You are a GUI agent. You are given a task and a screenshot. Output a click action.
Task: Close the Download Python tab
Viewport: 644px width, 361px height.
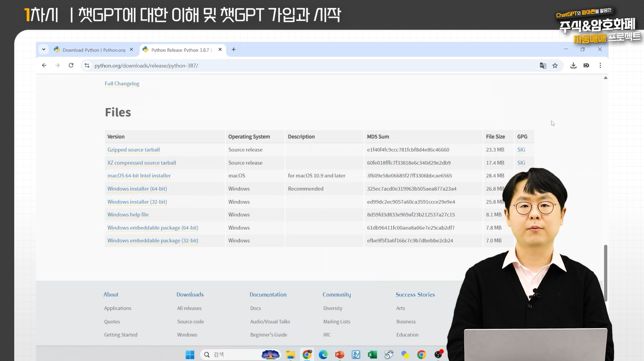[132, 50]
